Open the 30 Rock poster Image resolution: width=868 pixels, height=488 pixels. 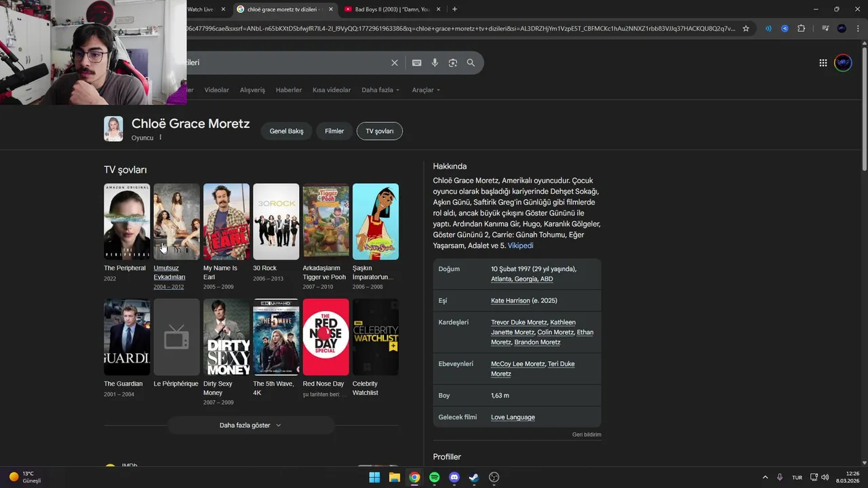276,222
